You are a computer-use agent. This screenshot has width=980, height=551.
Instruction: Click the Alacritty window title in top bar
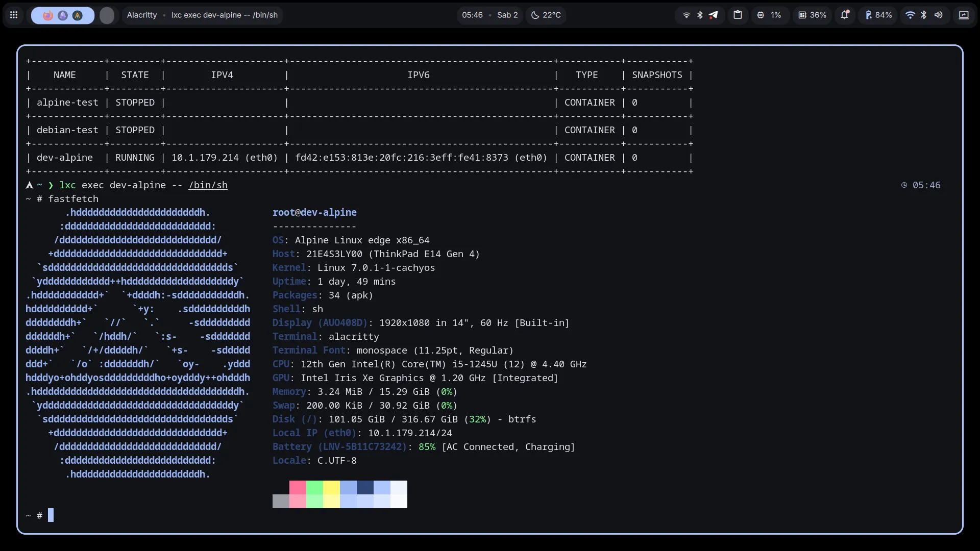tap(142, 15)
